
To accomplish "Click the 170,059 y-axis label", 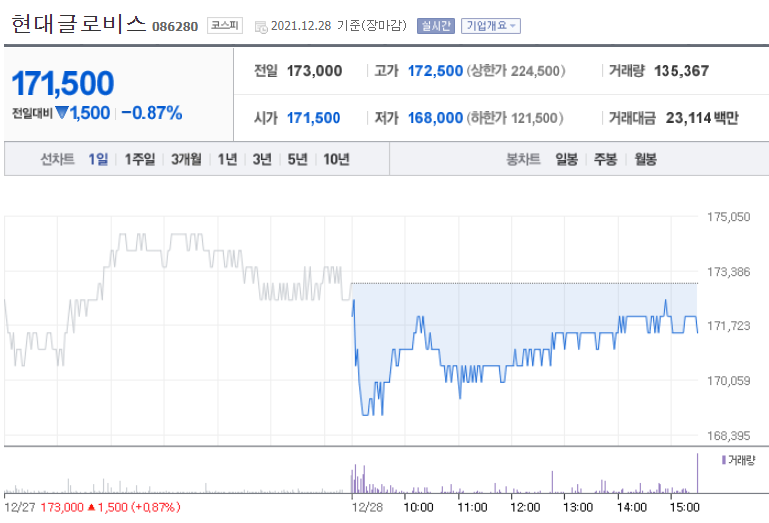I will 728,381.
